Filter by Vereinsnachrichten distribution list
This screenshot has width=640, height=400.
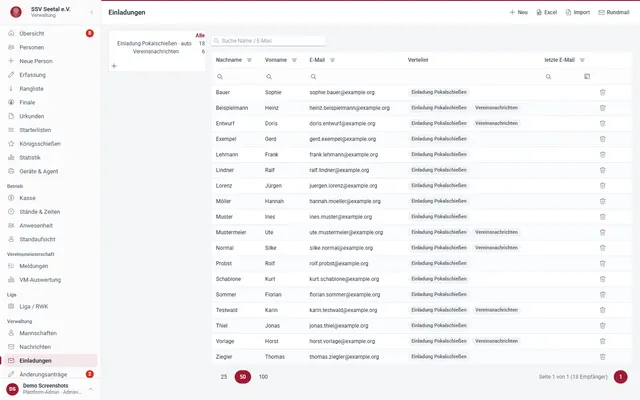click(156, 51)
